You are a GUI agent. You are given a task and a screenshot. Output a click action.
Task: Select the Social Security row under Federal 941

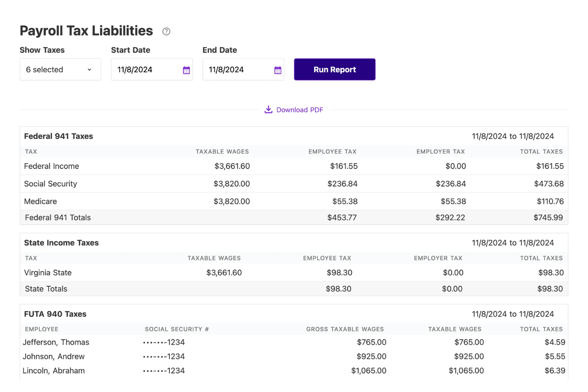click(x=50, y=183)
